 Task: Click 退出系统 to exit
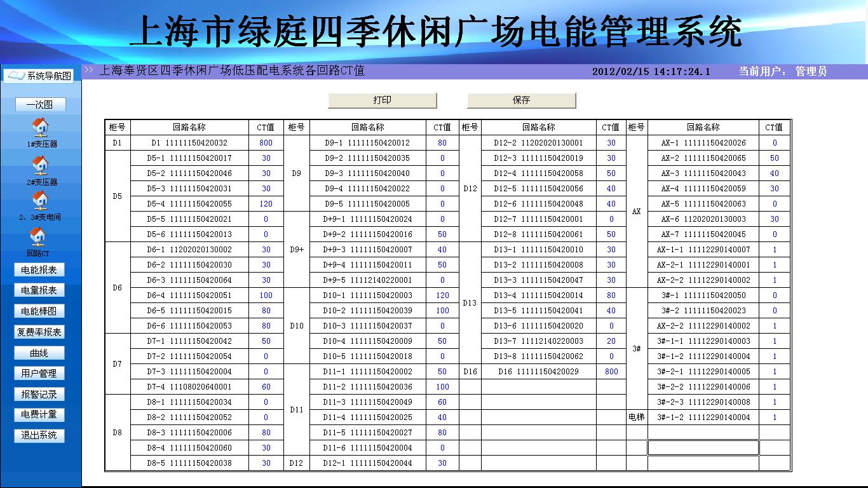tap(39, 435)
